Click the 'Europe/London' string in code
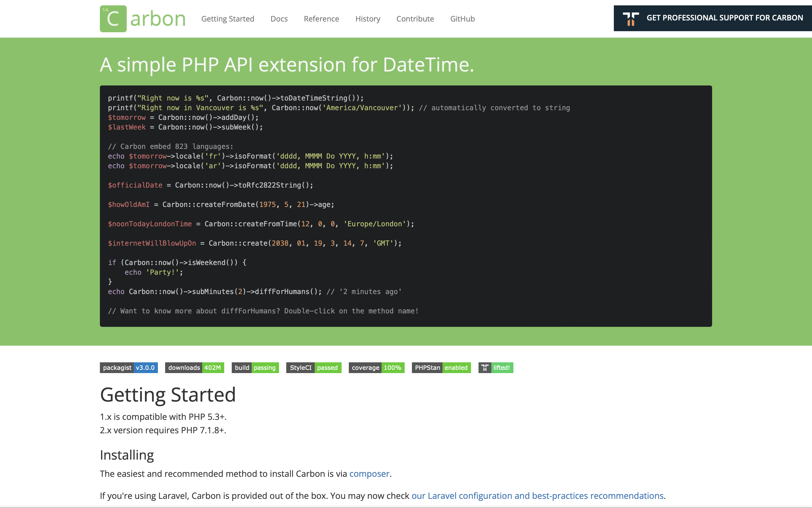Viewport: 812px width, 508px height. click(375, 224)
